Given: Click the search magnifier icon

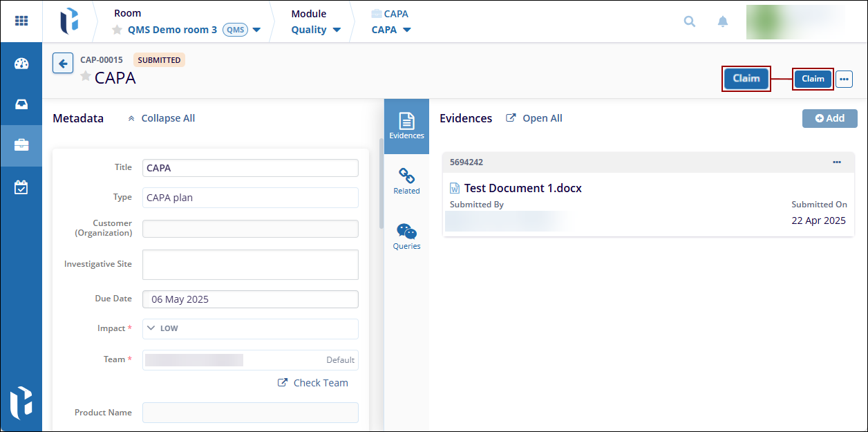Looking at the screenshot, I should (x=689, y=21).
